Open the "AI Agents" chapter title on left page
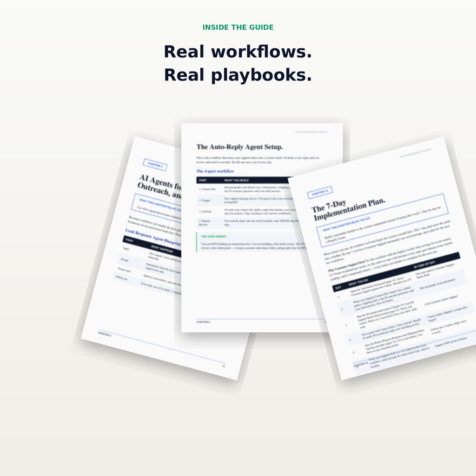Viewport: 476px width, 476px height. pyautogui.click(x=160, y=186)
